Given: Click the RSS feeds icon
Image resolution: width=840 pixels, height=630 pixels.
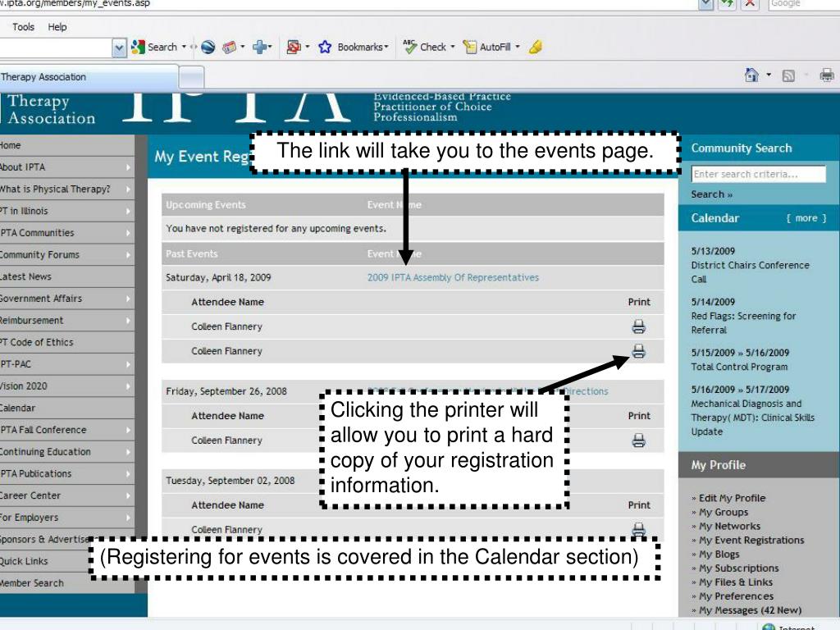Looking at the screenshot, I should coord(788,75).
